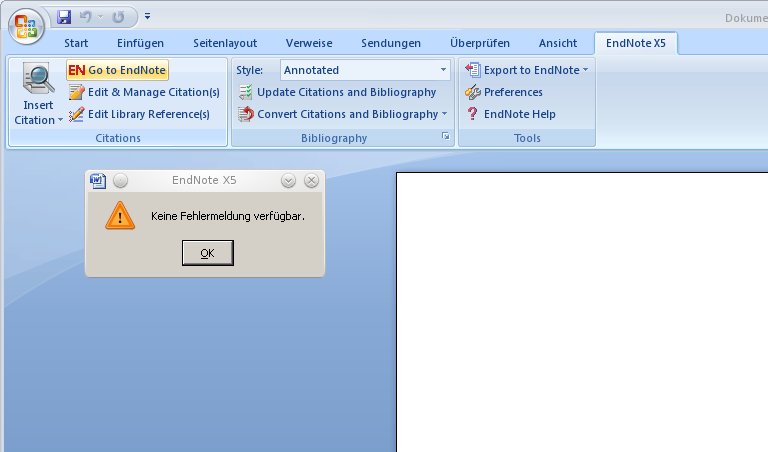Click the 'Keine Fehlermeldung verfügbar.' message text
Image resolution: width=768 pixels, height=452 pixels.
pos(228,216)
